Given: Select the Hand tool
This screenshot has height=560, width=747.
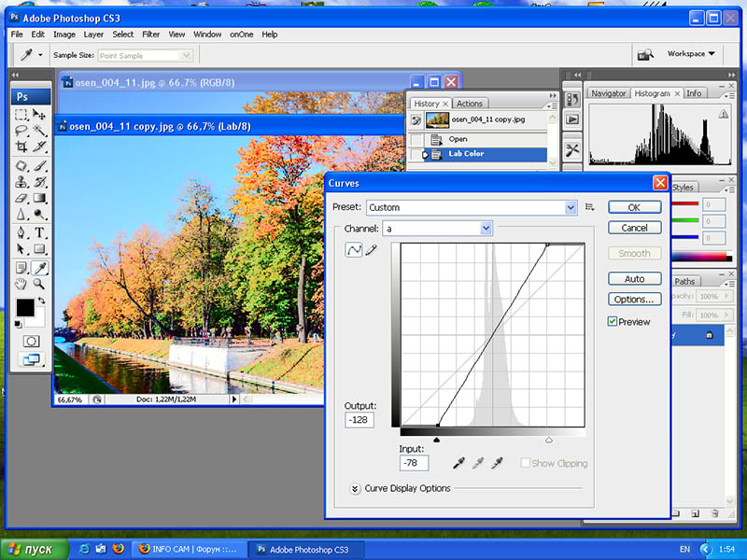Looking at the screenshot, I should (x=21, y=285).
